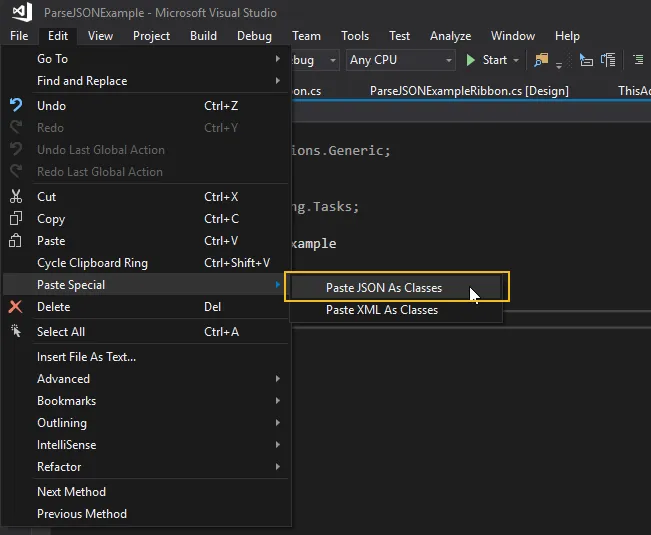Open the Team menu
Screen dimensions: 651x535
point(306,36)
